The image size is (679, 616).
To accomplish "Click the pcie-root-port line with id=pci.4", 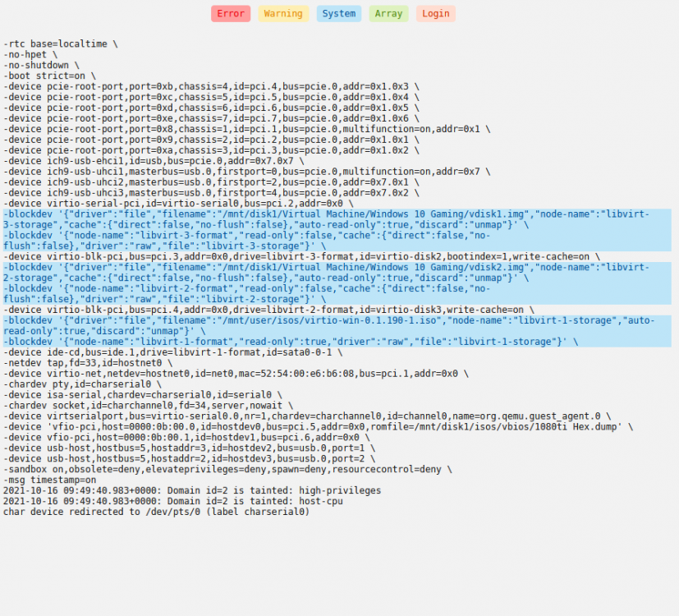I will [x=211, y=86].
